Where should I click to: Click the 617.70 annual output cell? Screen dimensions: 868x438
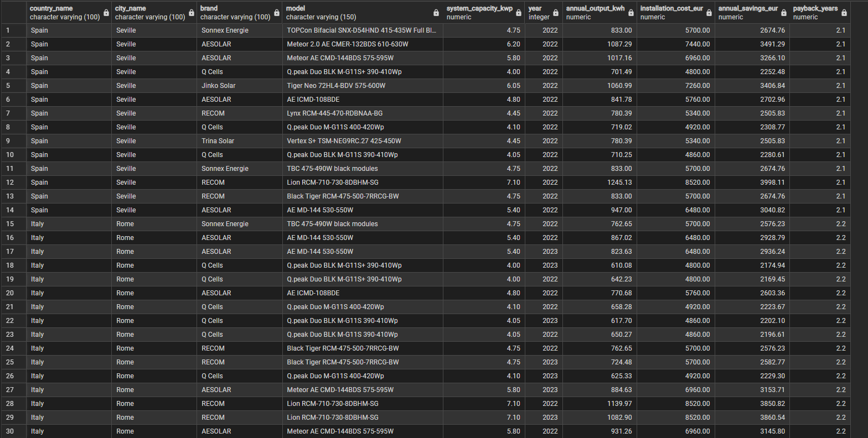pyautogui.click(x=600, y=321)
